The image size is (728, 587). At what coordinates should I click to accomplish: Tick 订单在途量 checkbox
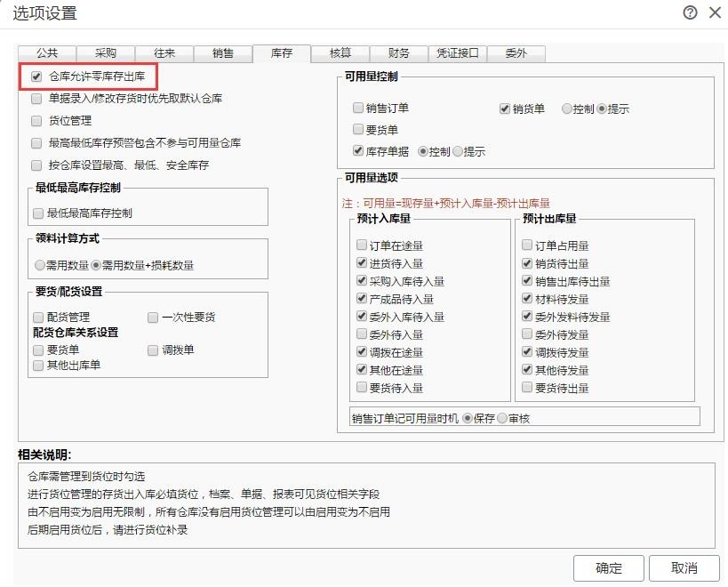point(362,245)
